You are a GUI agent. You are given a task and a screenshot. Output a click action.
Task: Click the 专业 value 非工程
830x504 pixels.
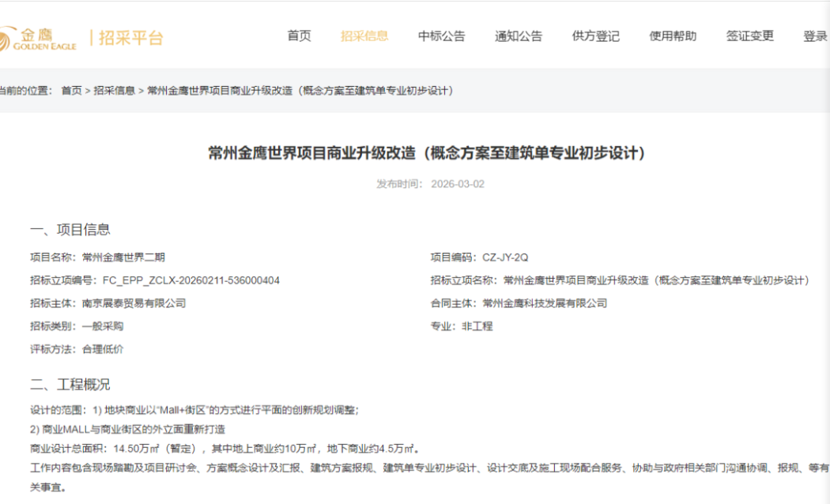[477, 326]
